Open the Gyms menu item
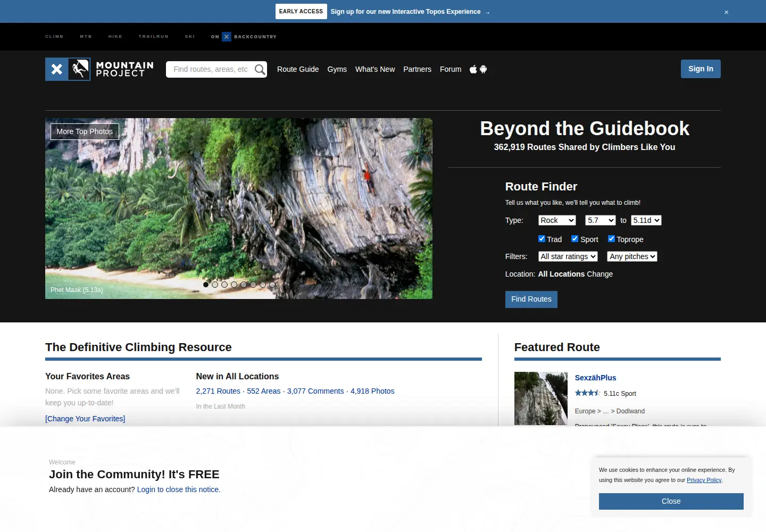 click(x=337, y=69)
